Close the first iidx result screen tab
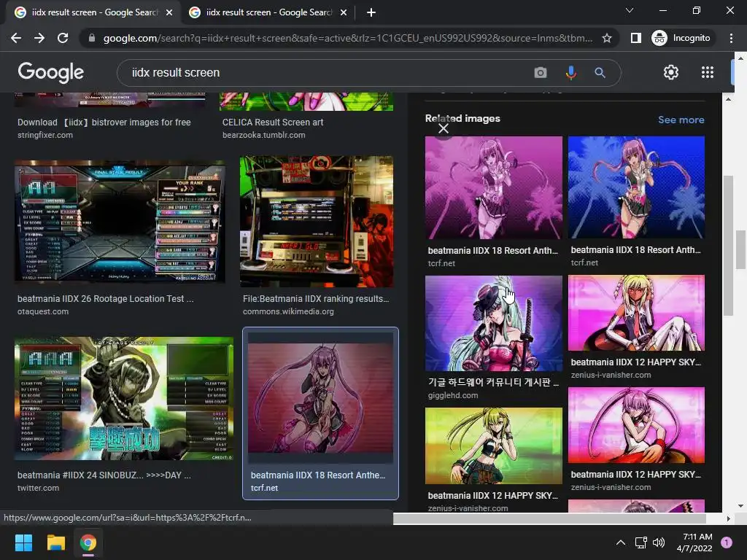The width and height of the screenshot is (747, 560). tap(169, 12)
